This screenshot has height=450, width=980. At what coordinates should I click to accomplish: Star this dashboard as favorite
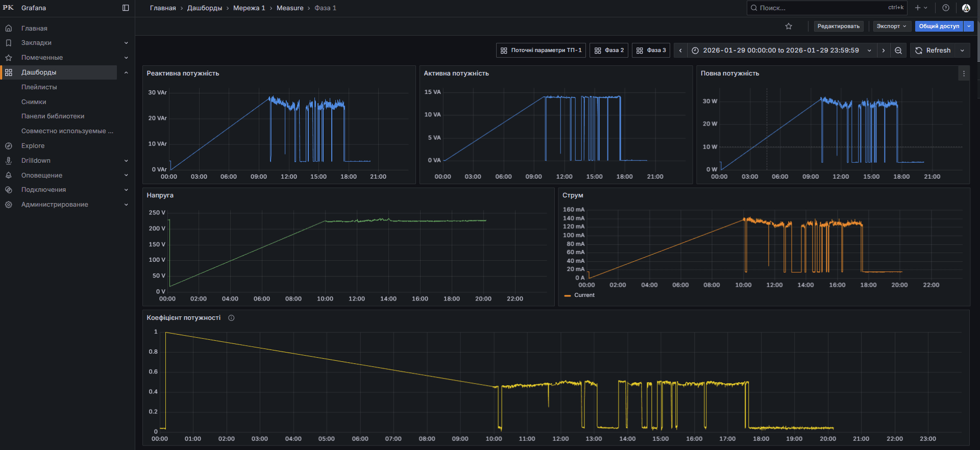(x=789, y=27)
